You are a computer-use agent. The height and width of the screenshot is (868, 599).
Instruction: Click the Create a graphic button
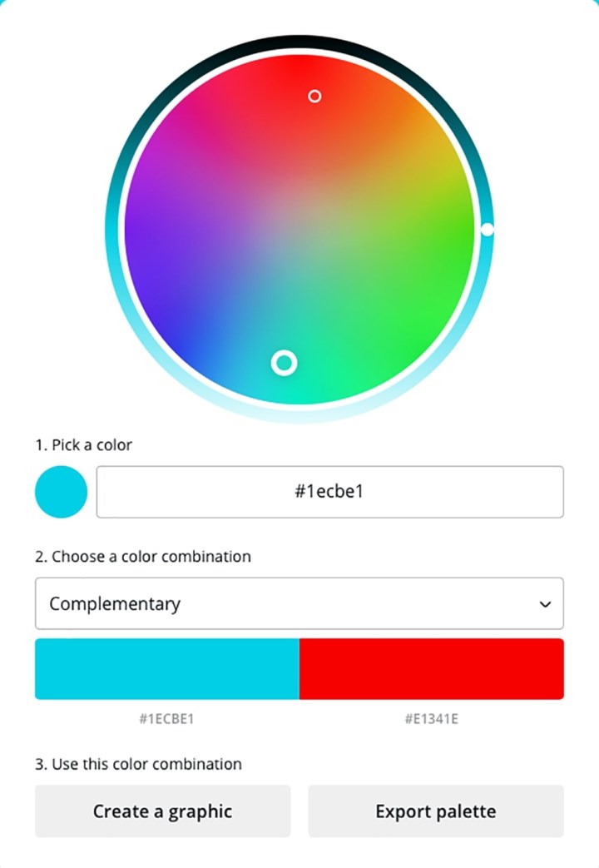(163, 811)
